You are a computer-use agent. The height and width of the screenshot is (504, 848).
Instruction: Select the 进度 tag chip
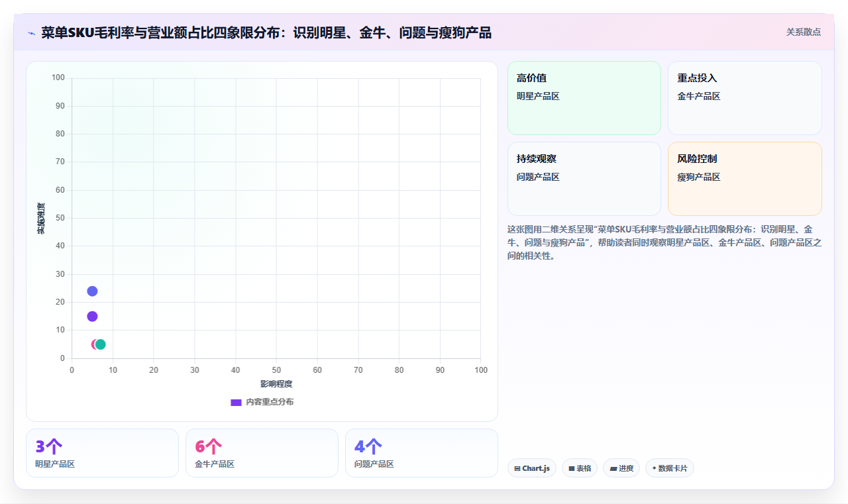[621, 468]
